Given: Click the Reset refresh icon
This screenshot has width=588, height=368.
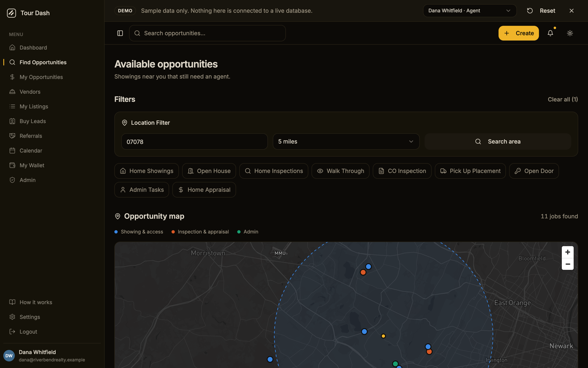Looking at the screenshot, I should pyautogui.click(x=530, y=11).
